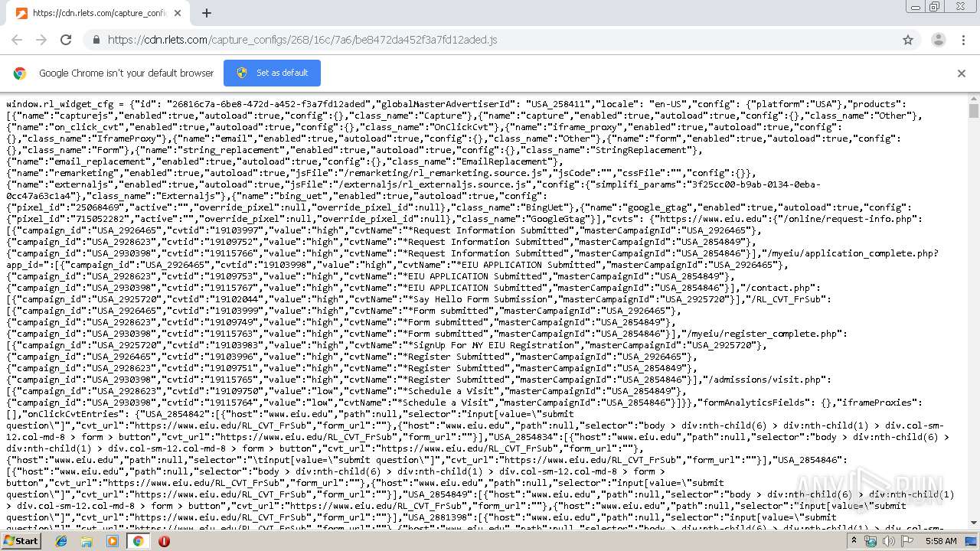The height and width of the screenshot is (551, 980).
Task: Open the Chrome profile avatar
Action: pyautogui.click(x=938, y=40)
